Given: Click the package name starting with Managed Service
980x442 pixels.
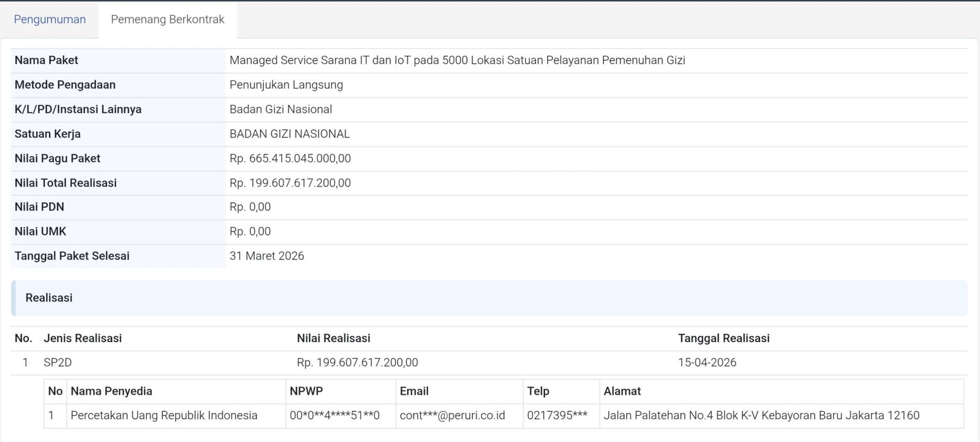Looking at the screenshot, I should tap(457, 60).
